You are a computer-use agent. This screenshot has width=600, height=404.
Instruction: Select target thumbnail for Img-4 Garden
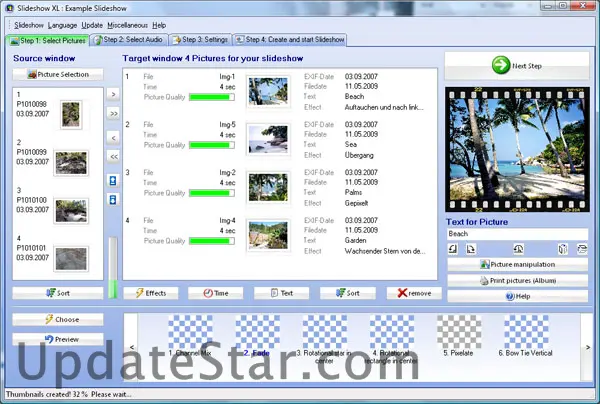tap(268, 235)
